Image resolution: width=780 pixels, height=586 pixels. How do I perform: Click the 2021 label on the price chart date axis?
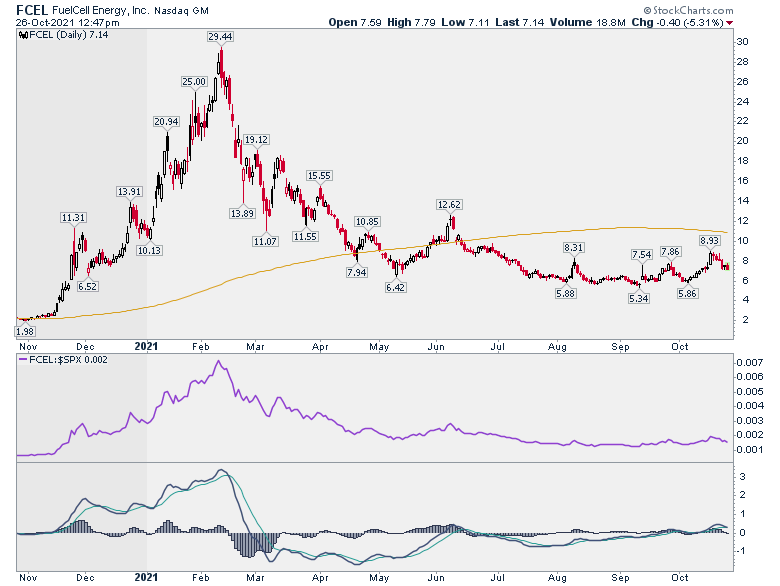(146, 346)
